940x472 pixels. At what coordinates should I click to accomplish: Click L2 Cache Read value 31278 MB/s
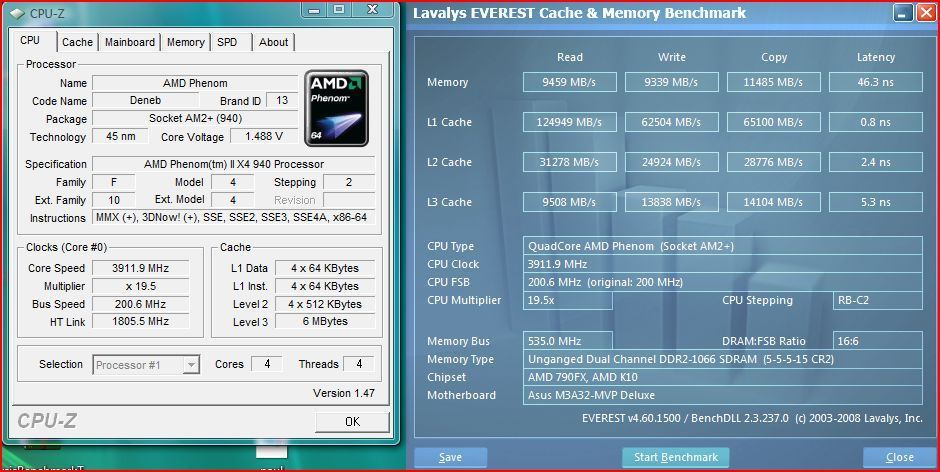point(570,162)
